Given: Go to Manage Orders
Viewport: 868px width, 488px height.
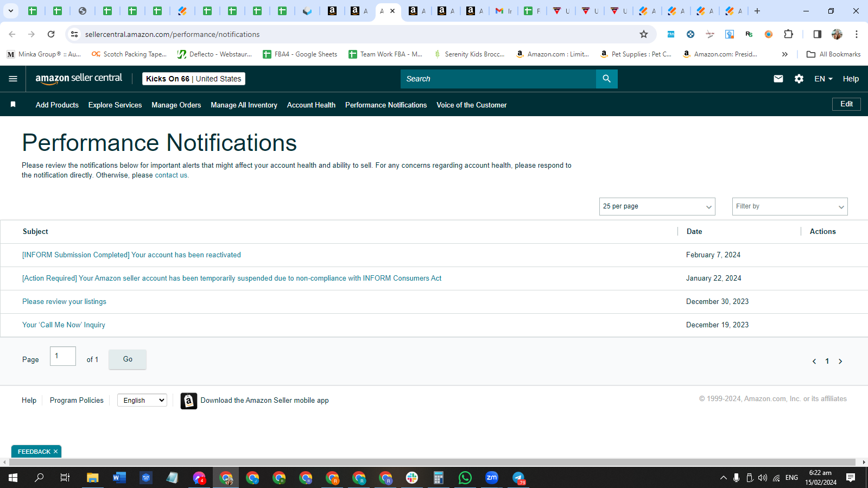Looking at the screenshot, I should click(x=176, y=105).
